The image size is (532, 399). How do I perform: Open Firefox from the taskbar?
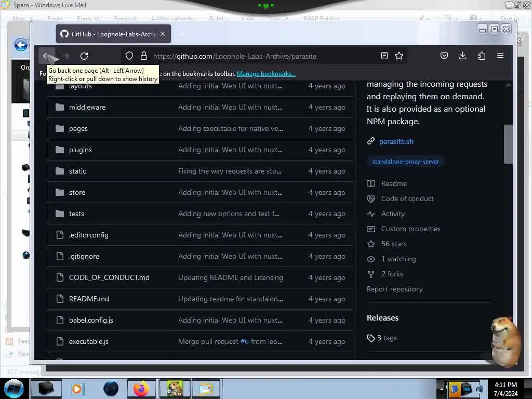pyautogui.click(x=141, y=389)
